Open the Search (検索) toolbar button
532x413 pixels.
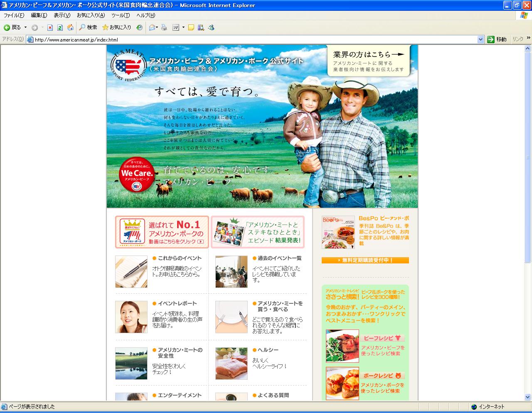(x=88, y=27)
